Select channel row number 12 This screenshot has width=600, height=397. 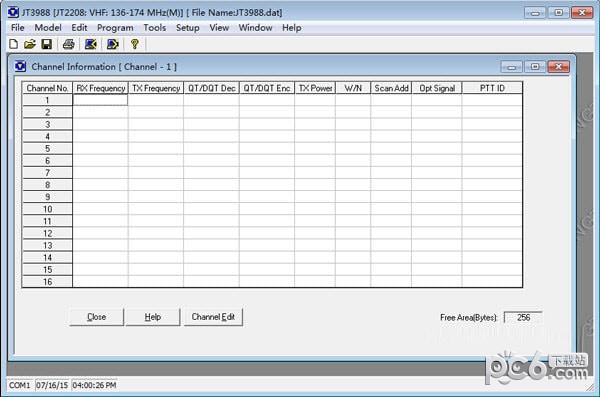click(47, 234)
